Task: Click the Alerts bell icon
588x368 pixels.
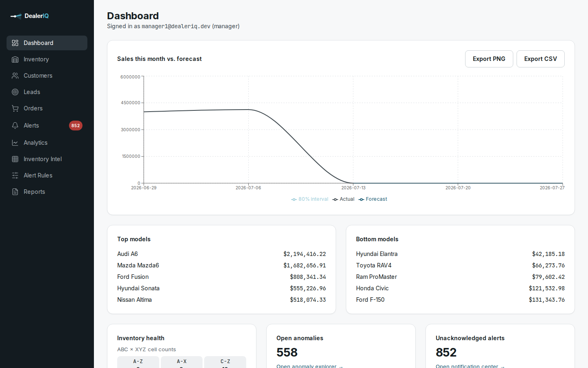Action: [x=15, y=126]
